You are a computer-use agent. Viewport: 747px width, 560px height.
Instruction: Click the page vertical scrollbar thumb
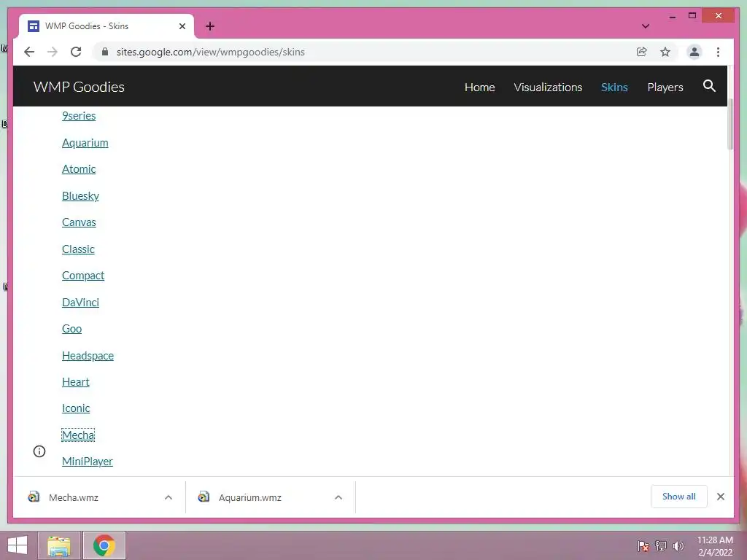coord(730,125)
